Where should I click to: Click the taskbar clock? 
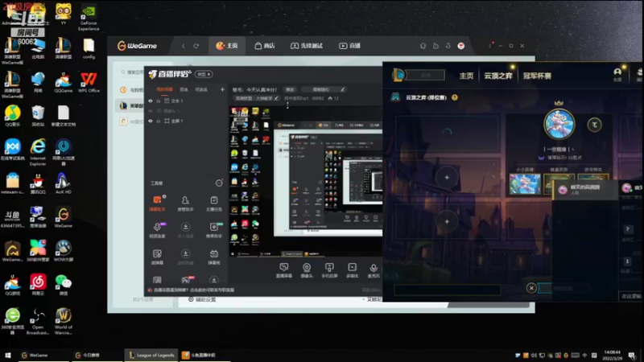click(612, 355)
